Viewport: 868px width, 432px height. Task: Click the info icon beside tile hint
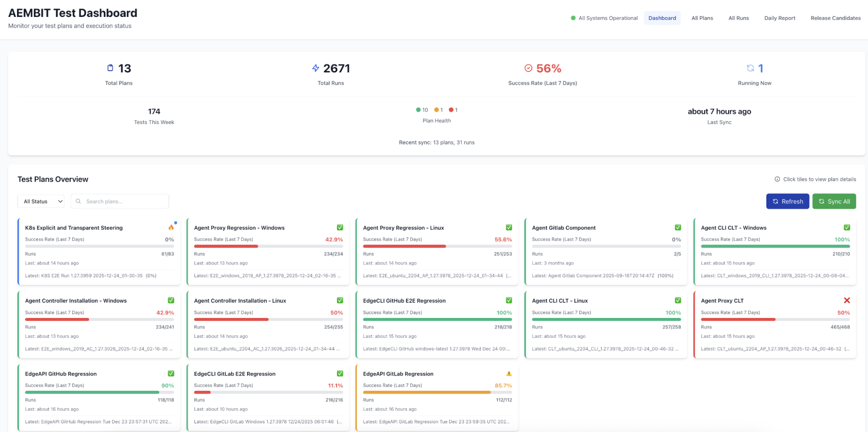pos(777,180)
